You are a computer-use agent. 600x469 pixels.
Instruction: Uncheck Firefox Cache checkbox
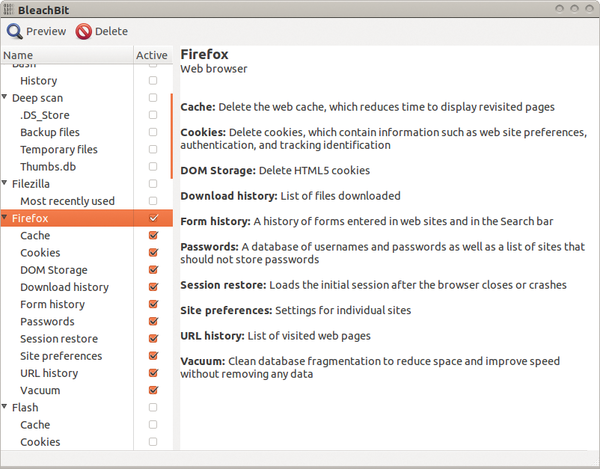[153, 235]
